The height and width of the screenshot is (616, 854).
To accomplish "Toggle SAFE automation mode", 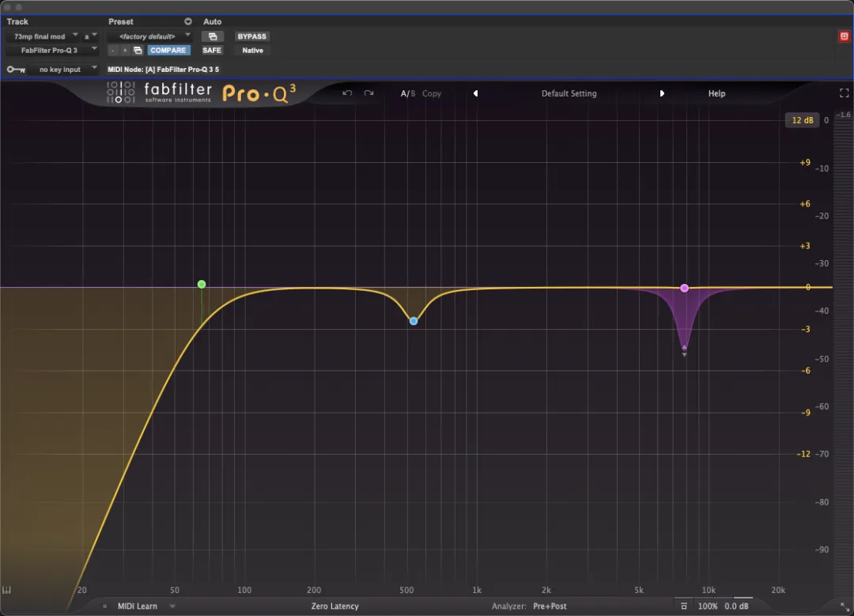I will coord(212,50).
